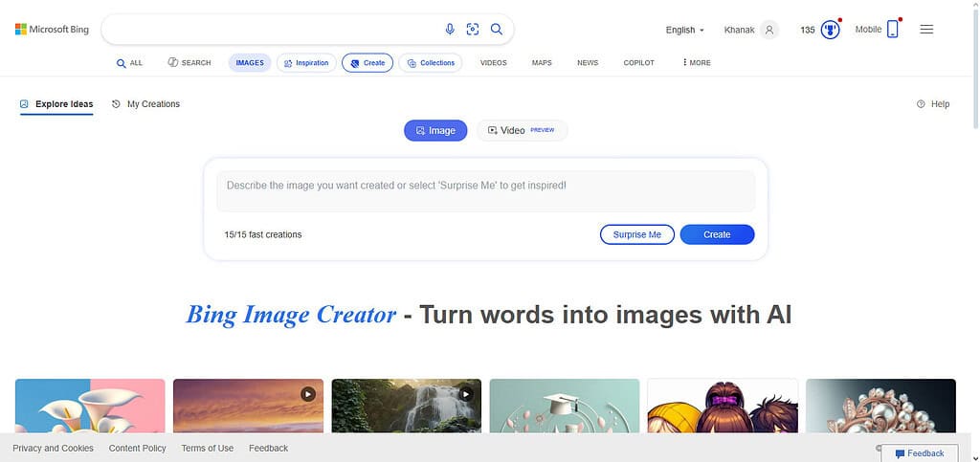980x462 pixels.
Task: Click the magnifier search icon
Action: pyautogui.click(x=497, y=30)
